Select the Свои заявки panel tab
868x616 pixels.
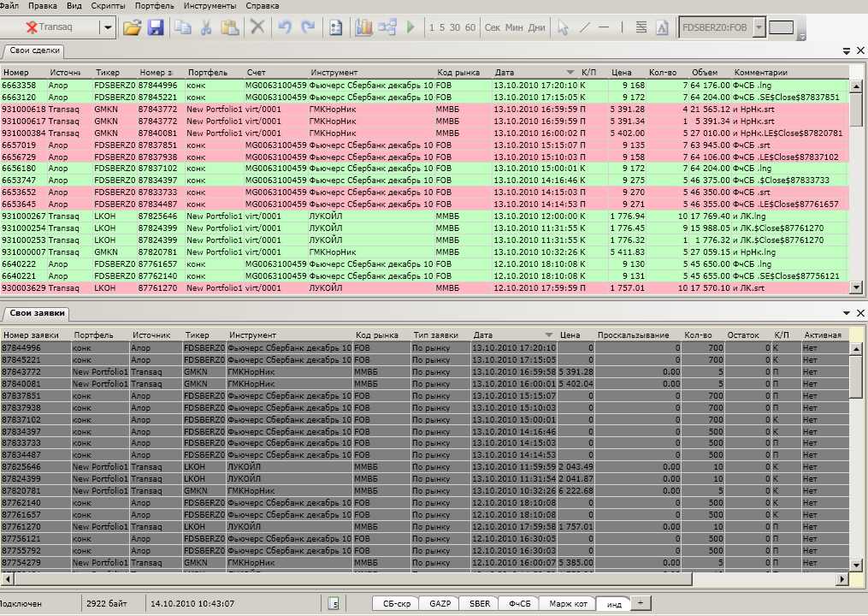(x=37, y=313)
